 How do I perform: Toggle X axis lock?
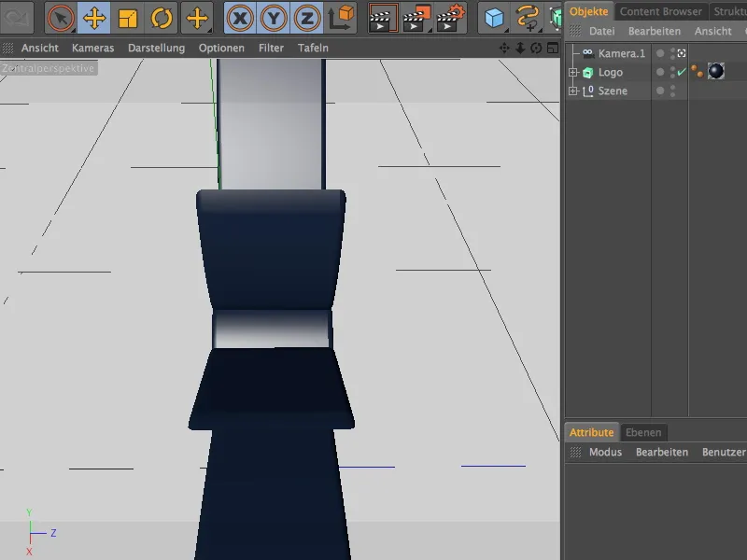pyautogui.click(x=240, y=18)
